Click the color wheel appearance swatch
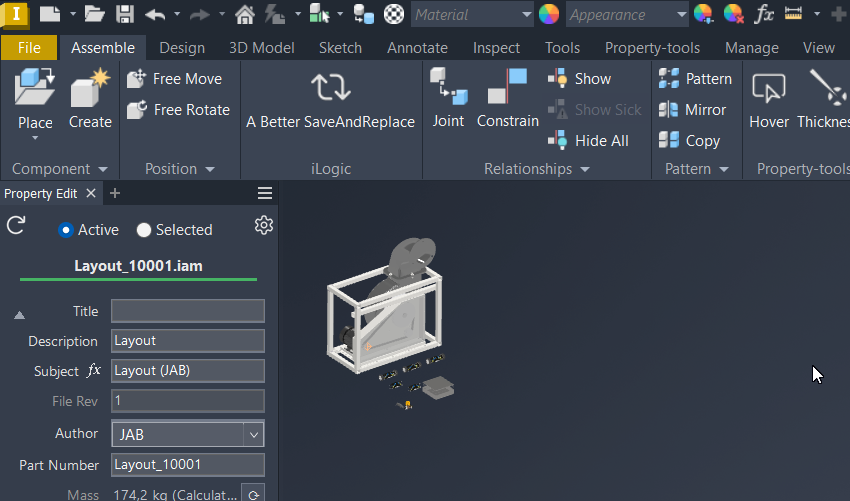Image resolution: width=850 pixels, height=501 pixels. coord(549,14)
